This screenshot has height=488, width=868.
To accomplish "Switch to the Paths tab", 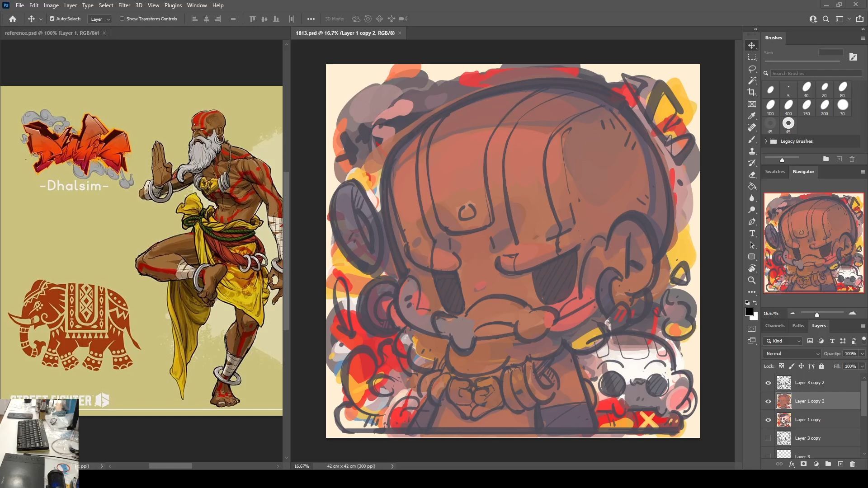I will tap(798, 326).
